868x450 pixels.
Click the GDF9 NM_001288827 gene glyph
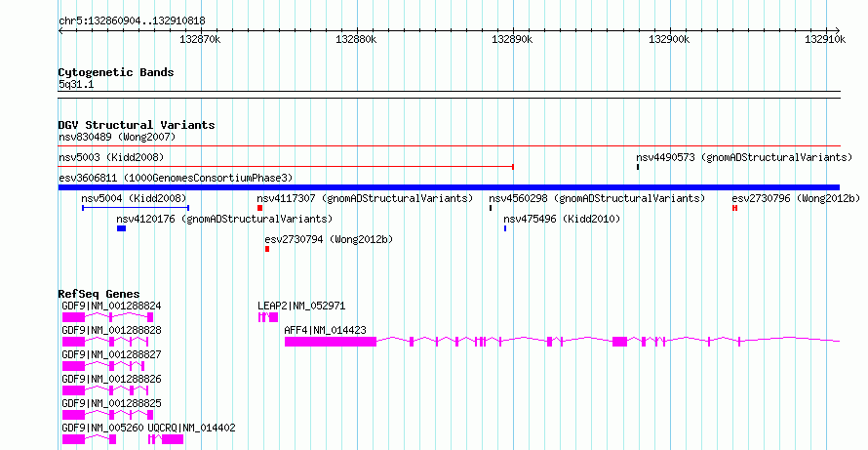click(x=103, y=366)
